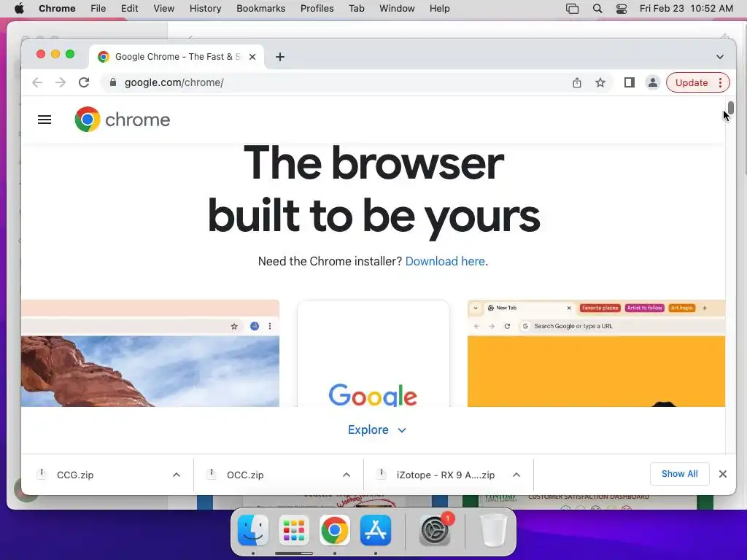Open the Help menu
This screenshot has width=747, height=560.
tap(439, 9)
